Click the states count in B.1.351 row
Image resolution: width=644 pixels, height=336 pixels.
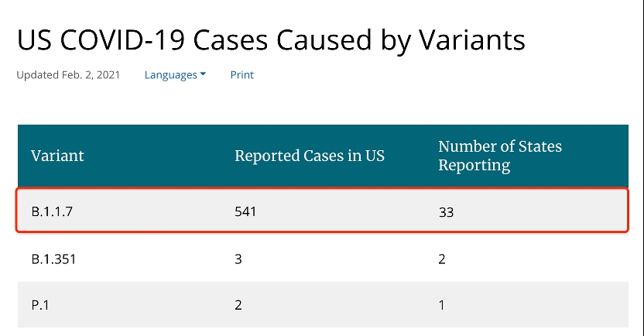[442, 259]
